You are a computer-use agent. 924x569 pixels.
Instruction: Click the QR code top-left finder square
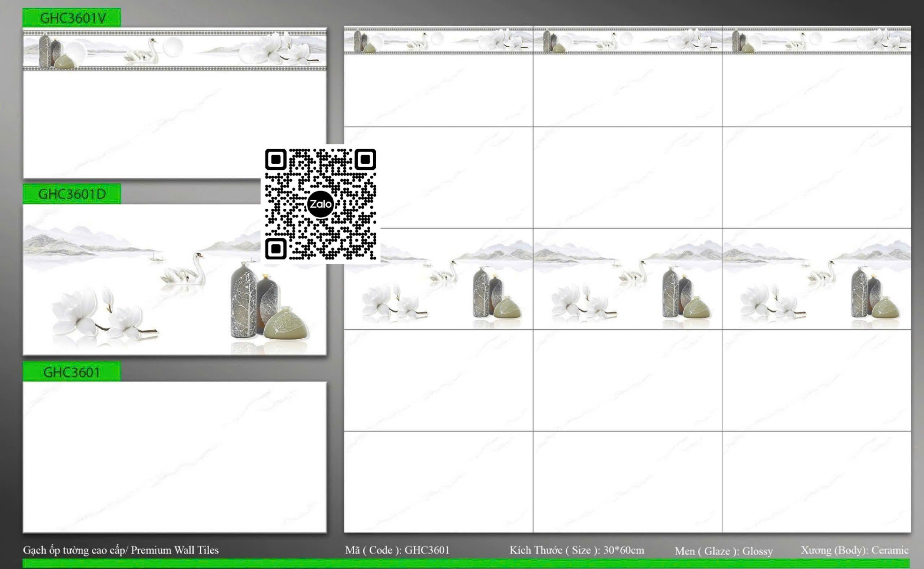coord(276,160)
